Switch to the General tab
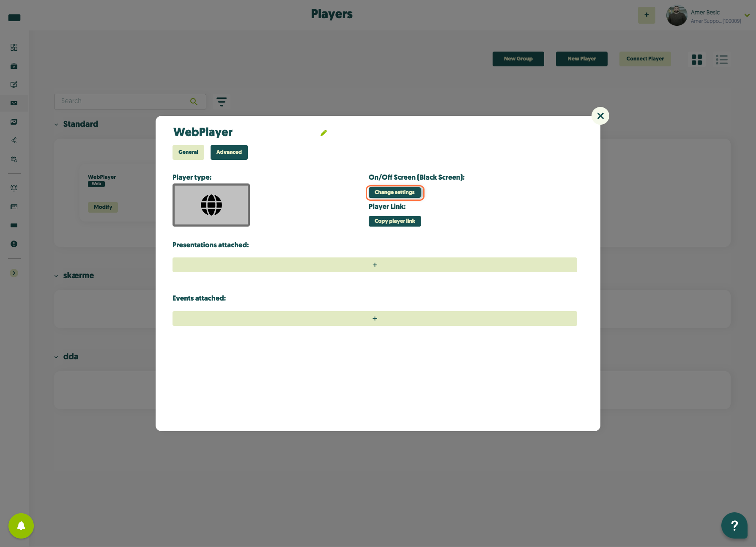The height and width of the screenshot is (547, 756). click(x=188, y=152)
